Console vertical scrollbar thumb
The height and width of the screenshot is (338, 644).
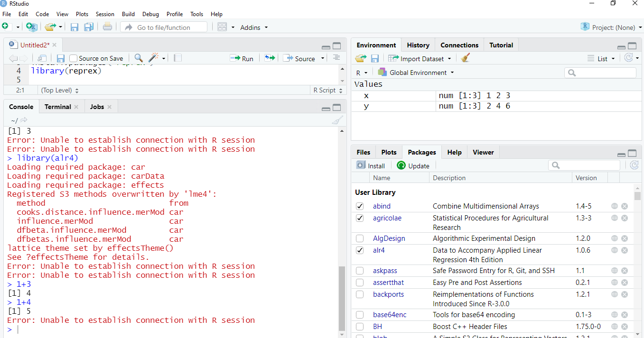click(342, 298)
